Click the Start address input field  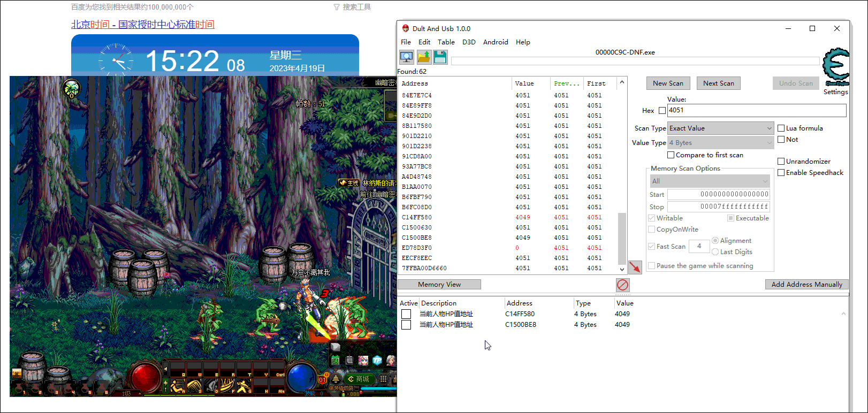pyautogui.click(x=719, y=194)
